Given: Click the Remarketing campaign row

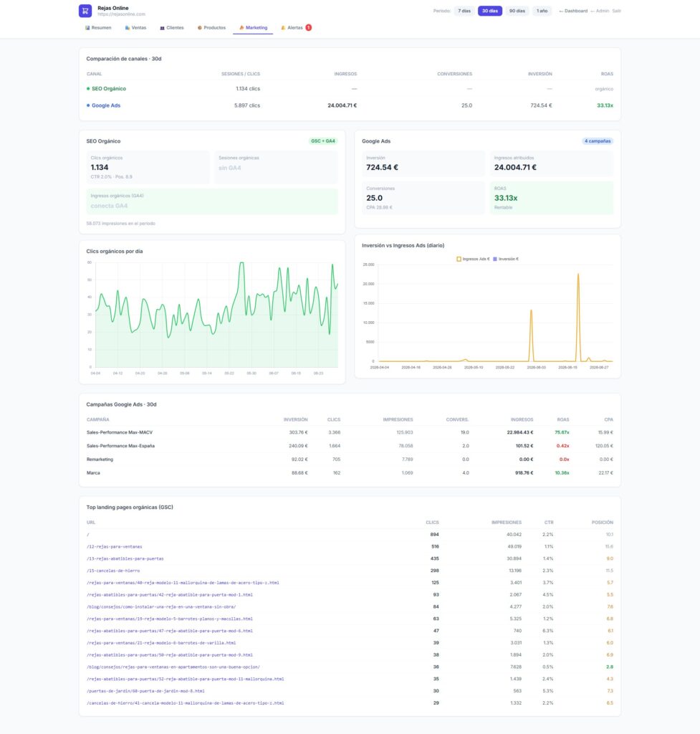Looking at the screenshot, I should pyautogui.click(x=350, y=459).
